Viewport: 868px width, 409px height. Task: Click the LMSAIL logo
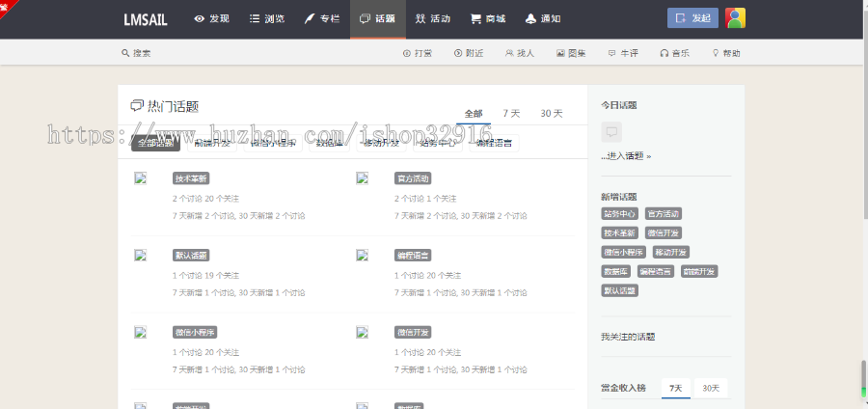point(146,19)
